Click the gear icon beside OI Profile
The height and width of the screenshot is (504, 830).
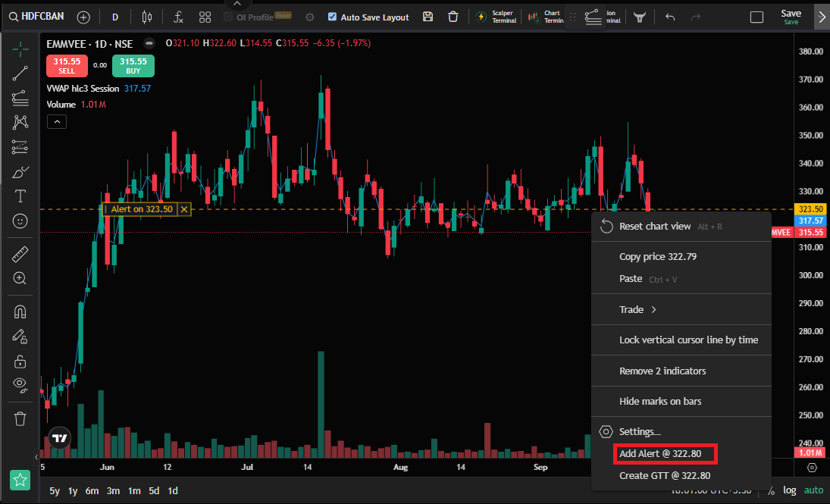point(310,17)
